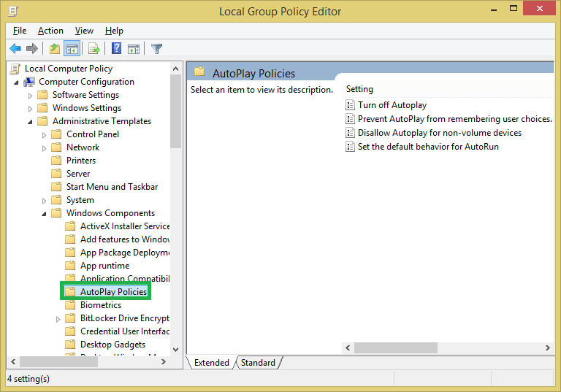Click the Server folder icon
This screenshot has height=392, width=561.
(56, 174)
